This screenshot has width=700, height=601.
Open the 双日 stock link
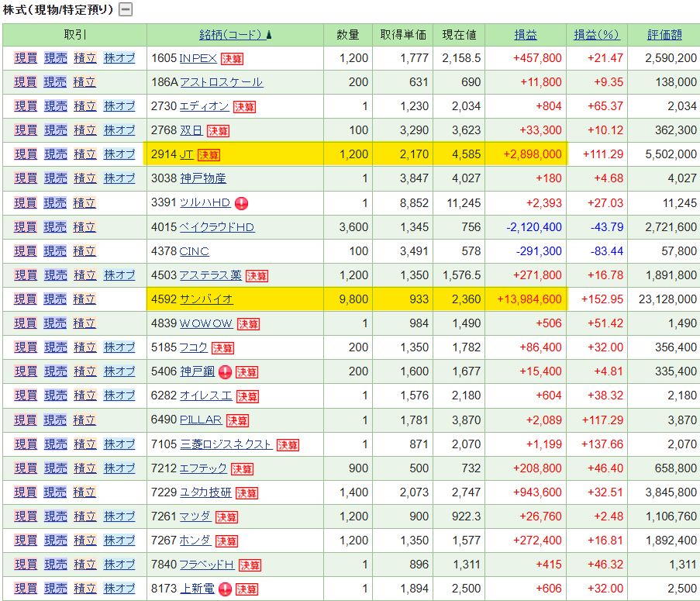pyautogui.click(x=191, y=131)
